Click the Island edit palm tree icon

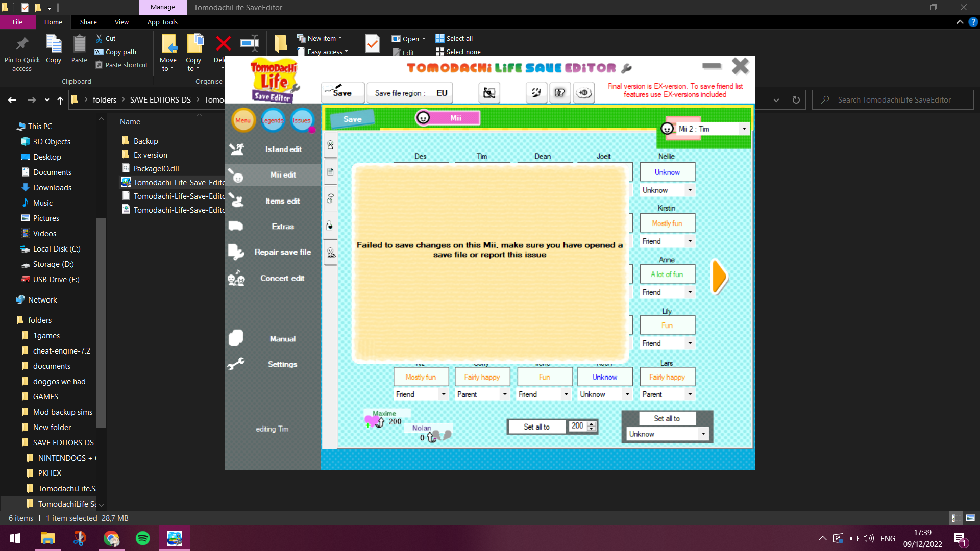(236, 149)
